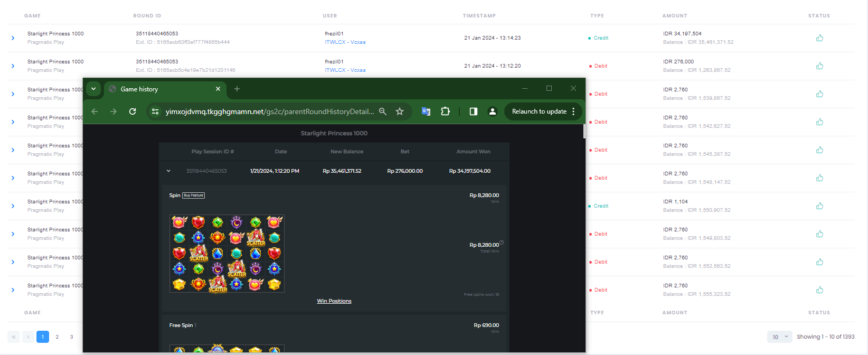The image size is (868, 355).
Task: Click Debit label in the 13:12:20 row
Action: [601, 66]
